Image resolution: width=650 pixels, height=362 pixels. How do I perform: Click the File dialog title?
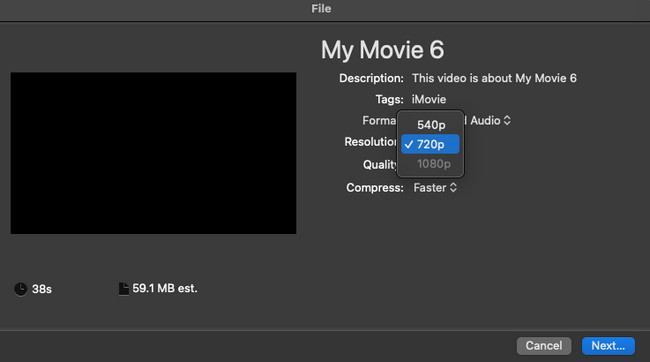pyautogui.click(x=321, y=8)
